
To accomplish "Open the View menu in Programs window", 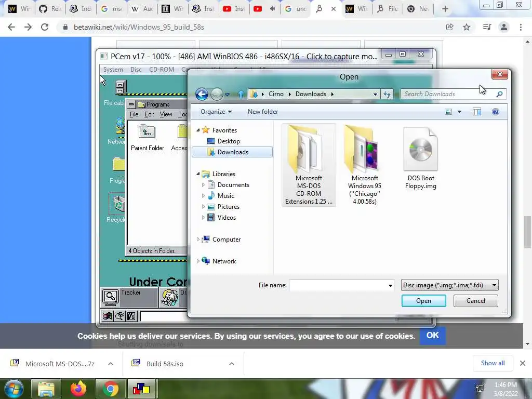I will coord(166,114).
